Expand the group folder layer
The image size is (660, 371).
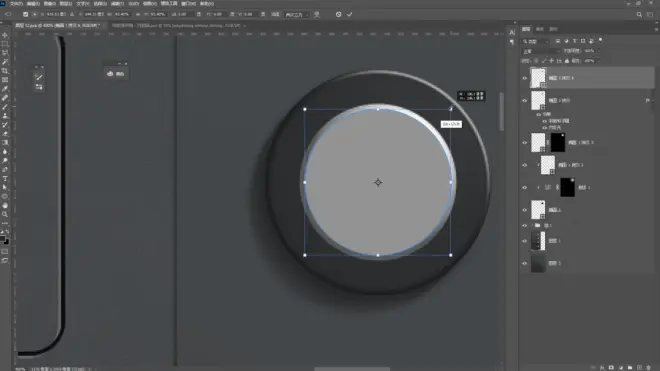pyautogui.click(x=532, y=225)
